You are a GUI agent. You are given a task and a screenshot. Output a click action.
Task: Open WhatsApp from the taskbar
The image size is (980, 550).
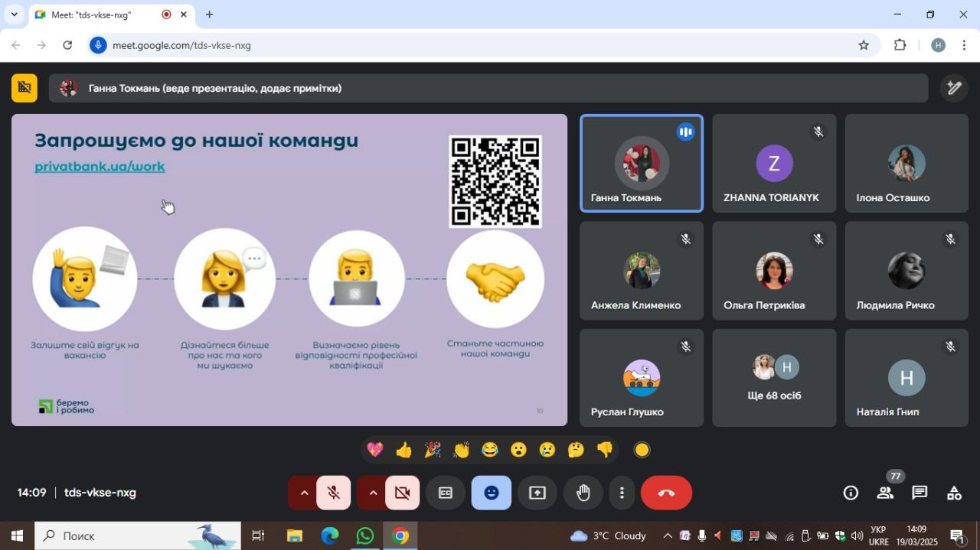pyautogui.click(x=365, y=535)
